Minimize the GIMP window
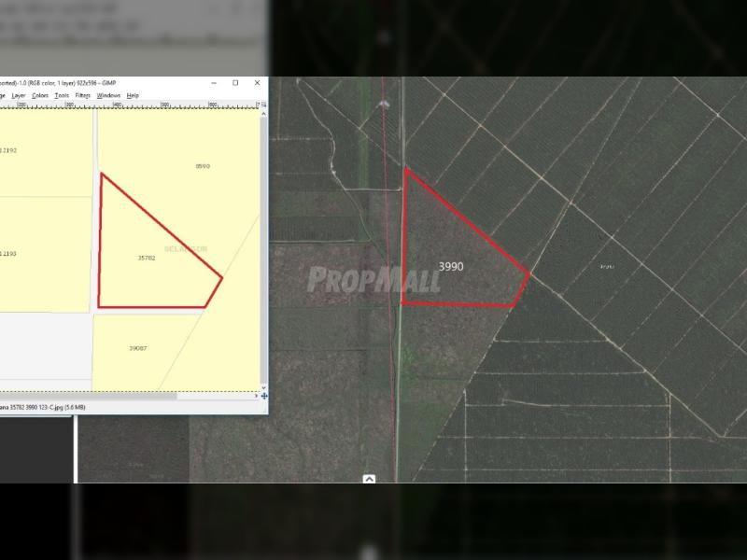Image resolution: width=747 pixels, height=560 pixels. tap(213, 83)
